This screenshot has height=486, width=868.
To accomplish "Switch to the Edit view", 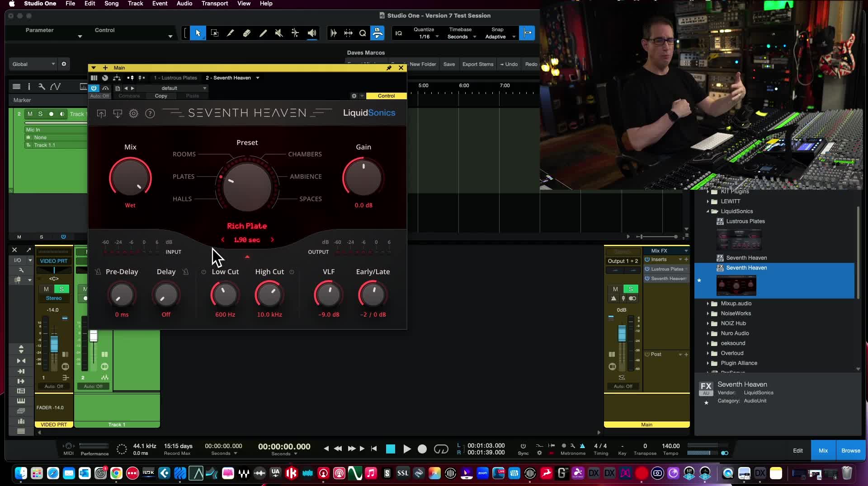I will (x=798, y=450).
